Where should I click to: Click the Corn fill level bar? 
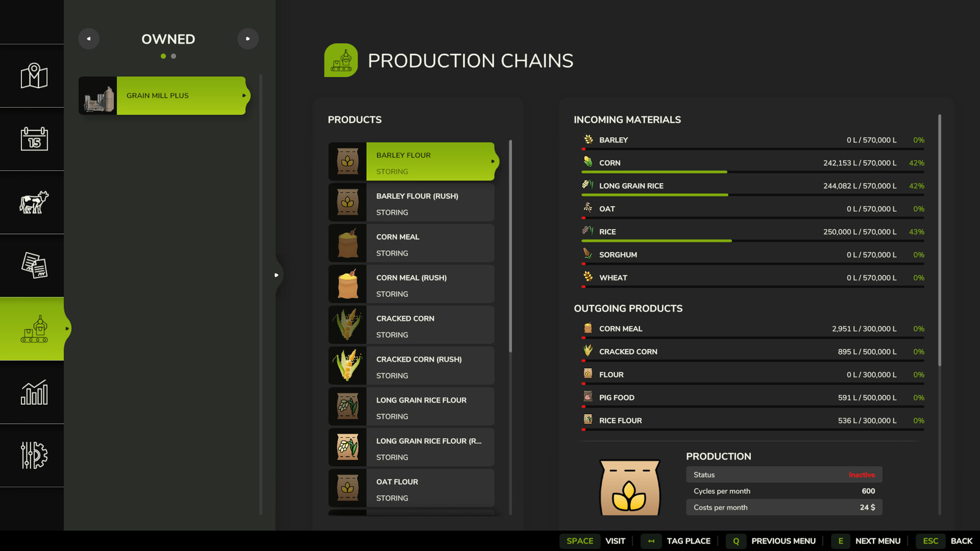click(x=753, y=172)
